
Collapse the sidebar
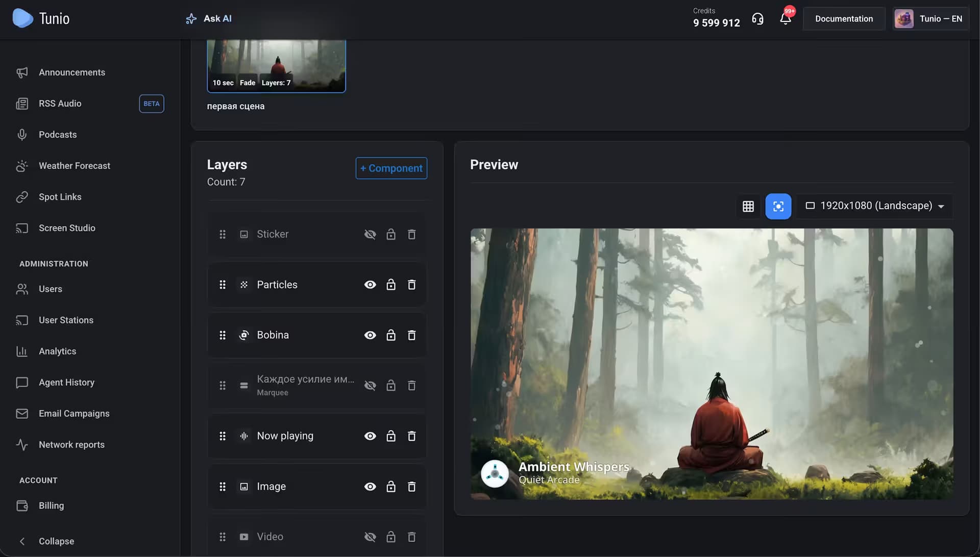click(x=56, y=541)
